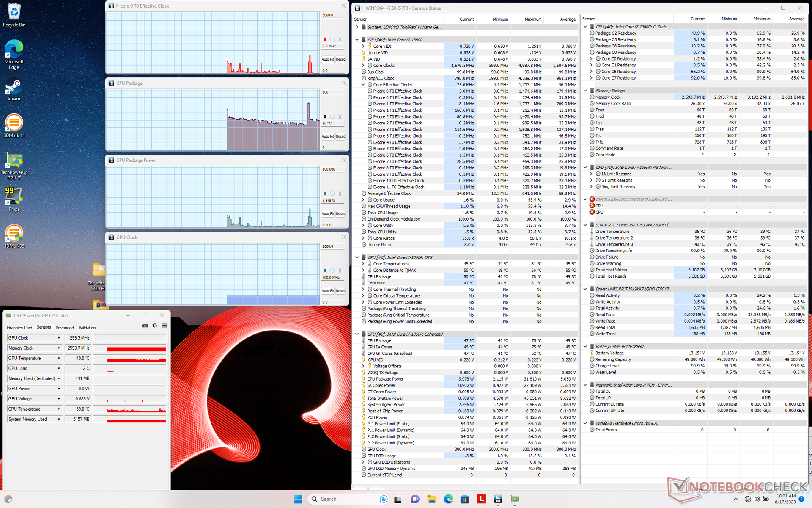Open GPU Clock sensor dropdown in GPU-Z
Viewport: 812px width, 508px height.
[x=59, y=338]
